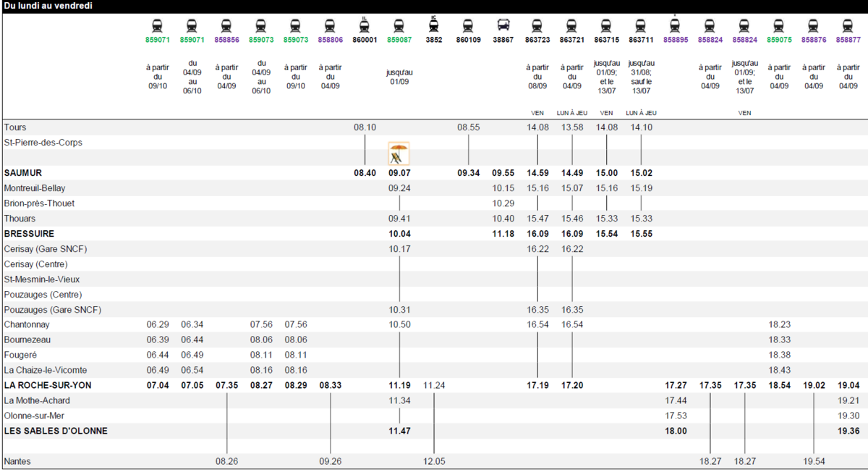Select the BRESSUIRE station label
868x472 pixels.
(x=29, y=234)
